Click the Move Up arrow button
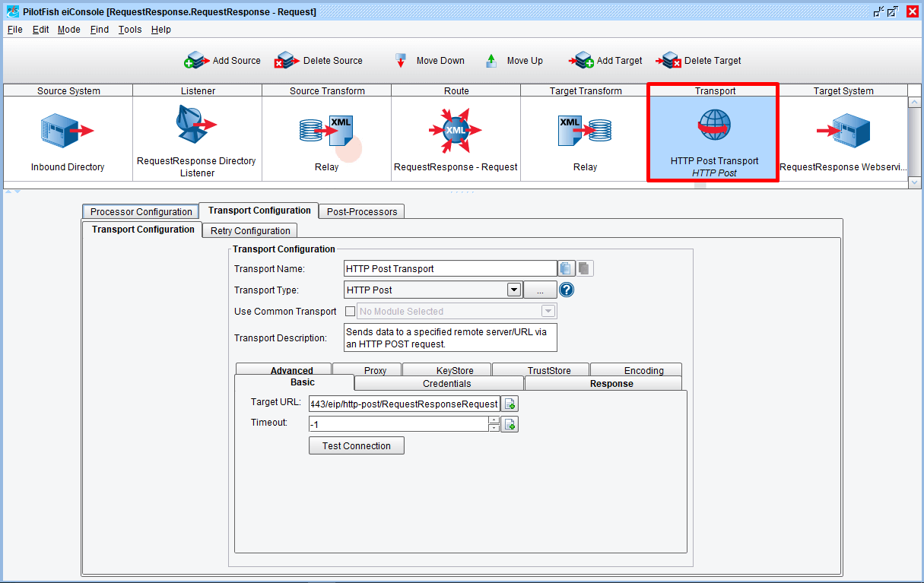Image resolution: width=924 pixels, height=583 pixels. [x=514, y=61]
